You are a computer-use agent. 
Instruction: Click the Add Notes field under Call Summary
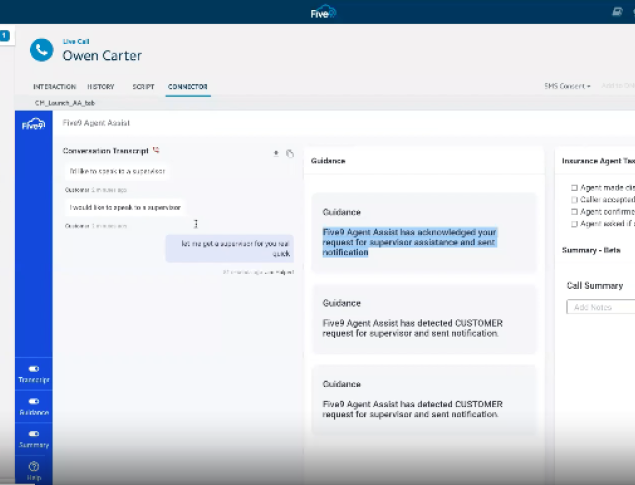tap(601, 307)
